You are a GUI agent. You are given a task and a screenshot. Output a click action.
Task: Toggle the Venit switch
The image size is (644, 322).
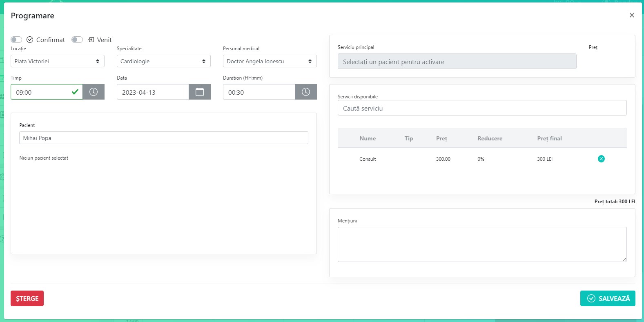pos(77,40)
